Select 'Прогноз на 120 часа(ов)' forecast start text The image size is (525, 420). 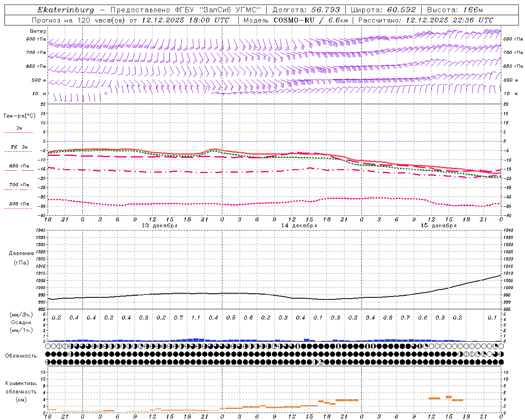[79, 20]
